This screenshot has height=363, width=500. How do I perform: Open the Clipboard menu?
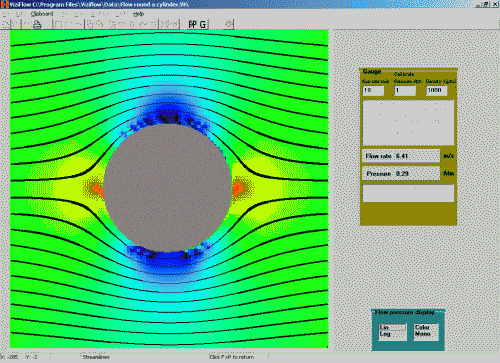click(42, 14)
